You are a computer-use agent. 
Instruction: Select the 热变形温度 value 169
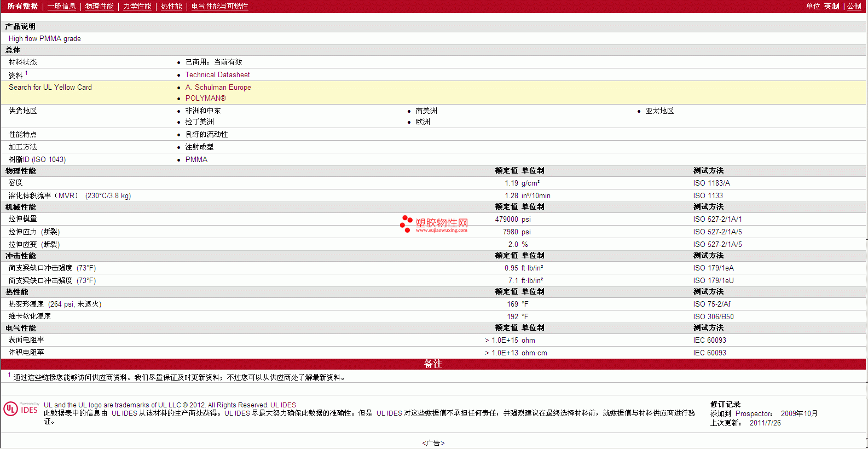(512, 304)
